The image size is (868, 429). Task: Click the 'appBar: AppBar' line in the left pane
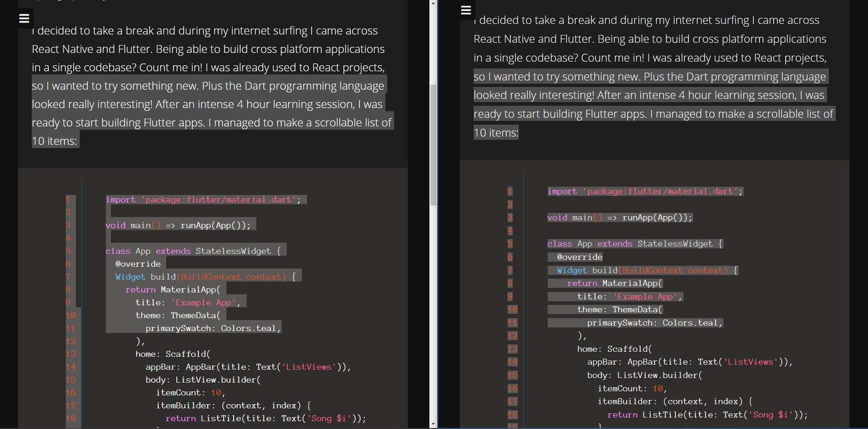click(x=249, y=367)
